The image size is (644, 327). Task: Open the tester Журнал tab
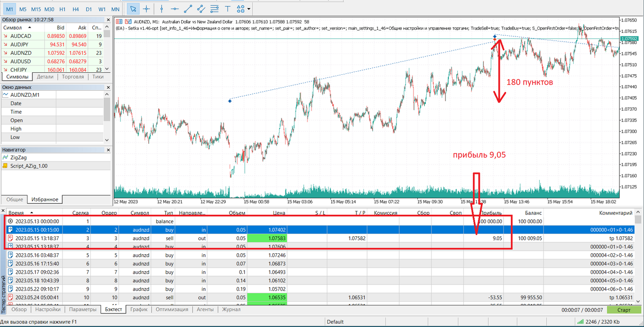pos(231,310)
